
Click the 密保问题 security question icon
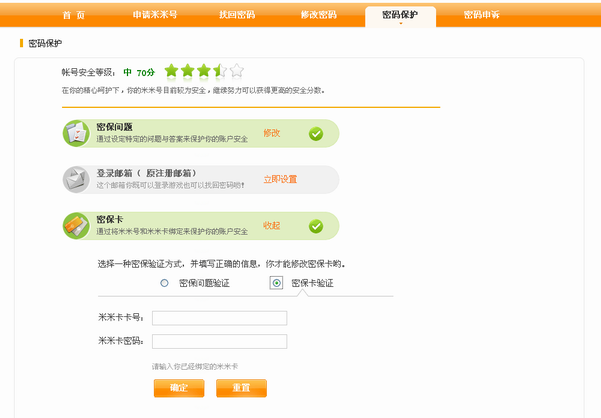click(x=76, y=133)
